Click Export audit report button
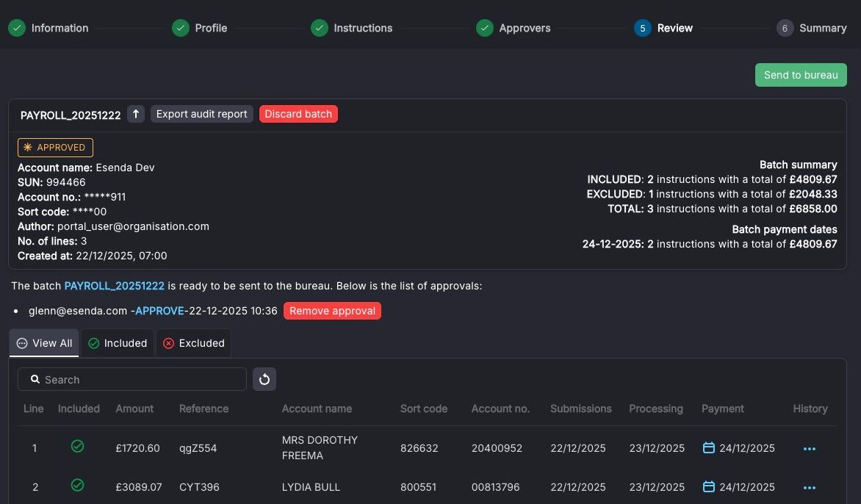The image size is (861, 504). 201,114
